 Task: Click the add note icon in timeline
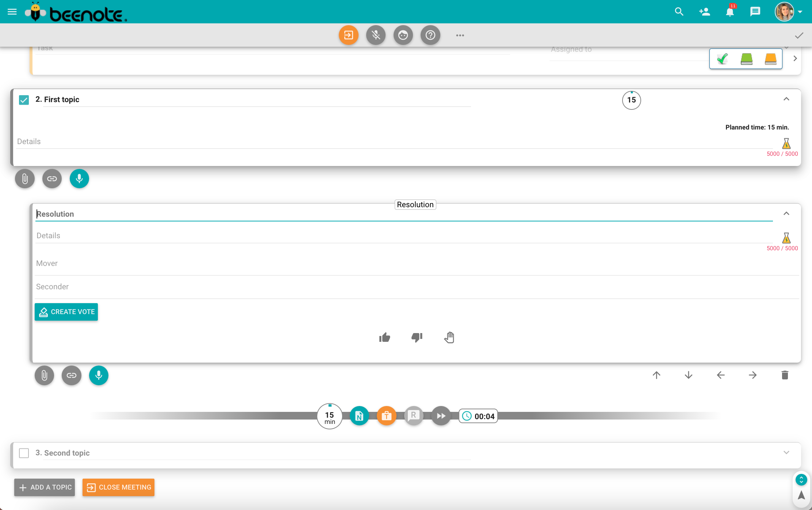pyautogui.click(x=359, y=416)
